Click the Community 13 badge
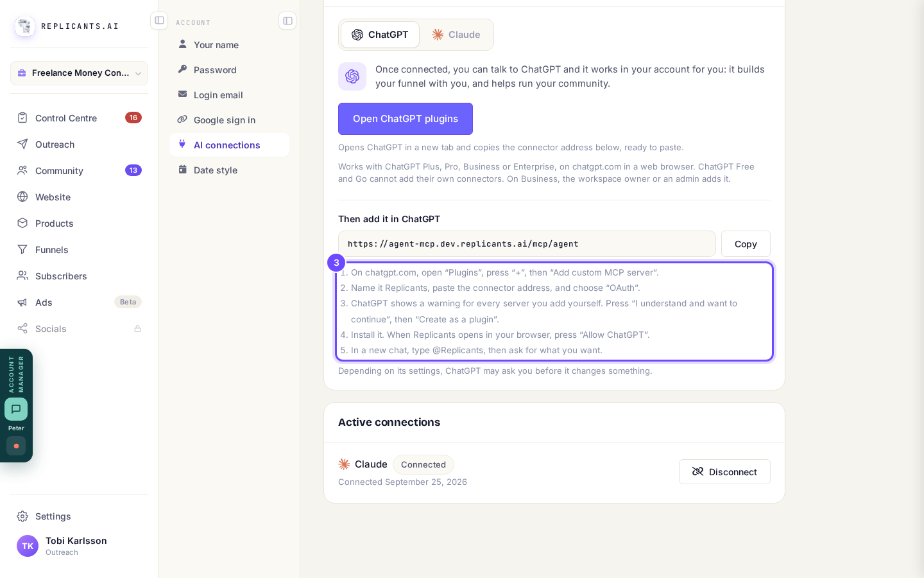The image size is (924, 578). click(x=133, y=170)
